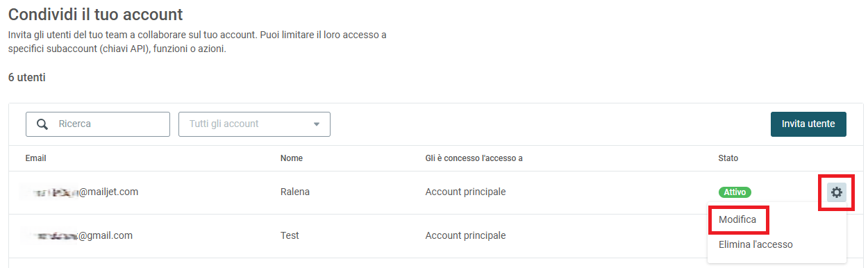The image size is (868, 268).
Task: Expand the Tutti gli account dropdown
Action: (254, 124)
